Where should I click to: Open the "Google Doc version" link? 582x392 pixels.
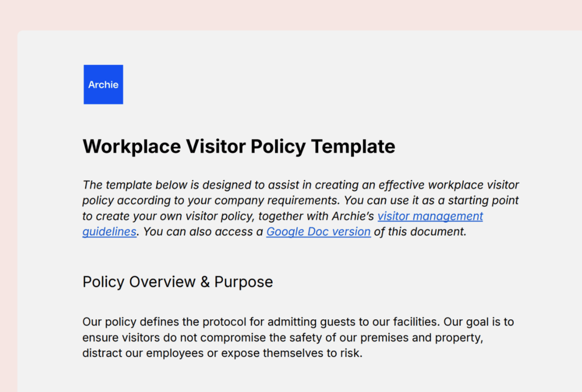[x=318, y=231]
